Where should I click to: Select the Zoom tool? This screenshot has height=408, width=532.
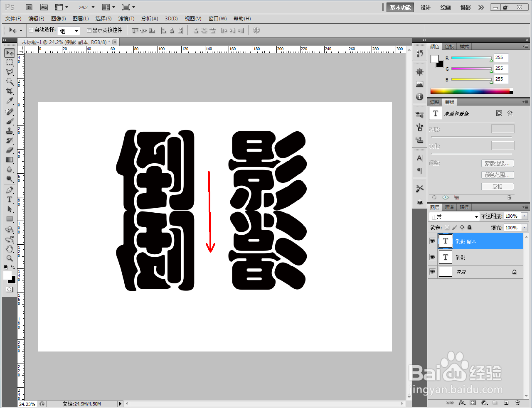coord(9,258)
